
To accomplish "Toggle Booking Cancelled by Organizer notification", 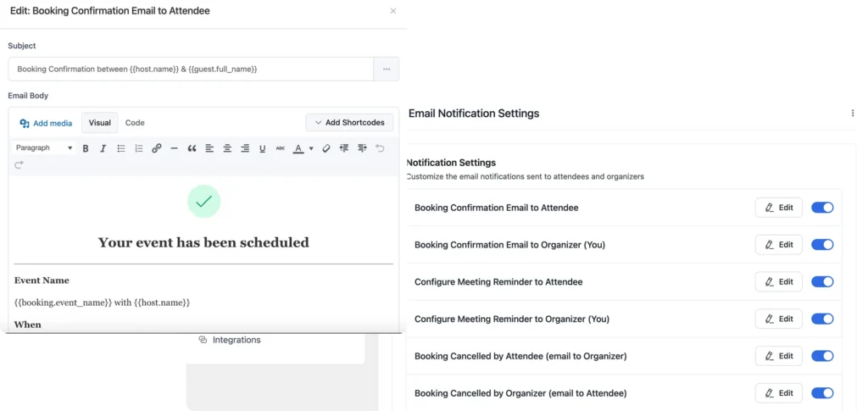I will [822, 392].
